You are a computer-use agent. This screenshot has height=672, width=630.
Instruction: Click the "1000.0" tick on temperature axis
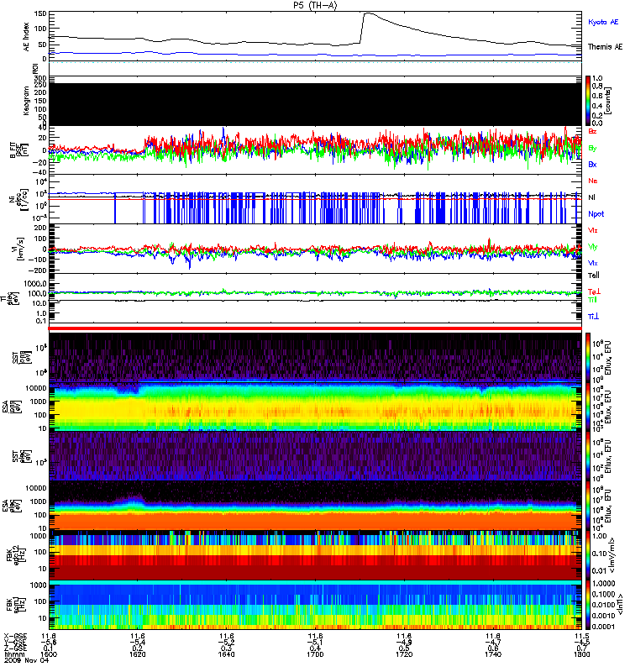coord(35,284)
